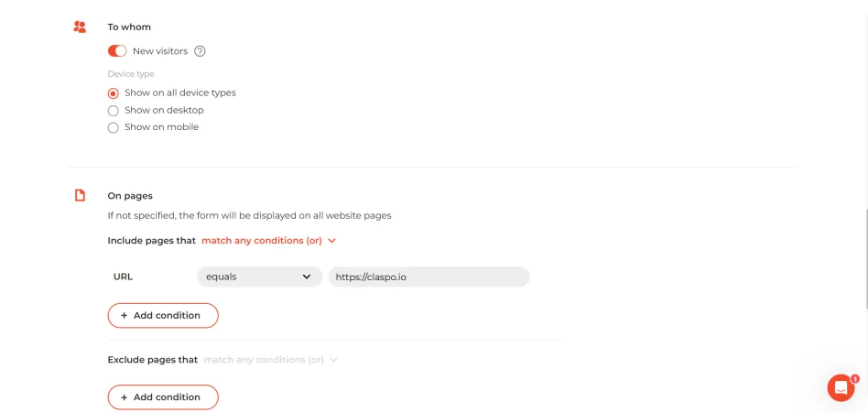
Task: Click the plus icon in Include Add condition
Action: [x=124, y=316]
